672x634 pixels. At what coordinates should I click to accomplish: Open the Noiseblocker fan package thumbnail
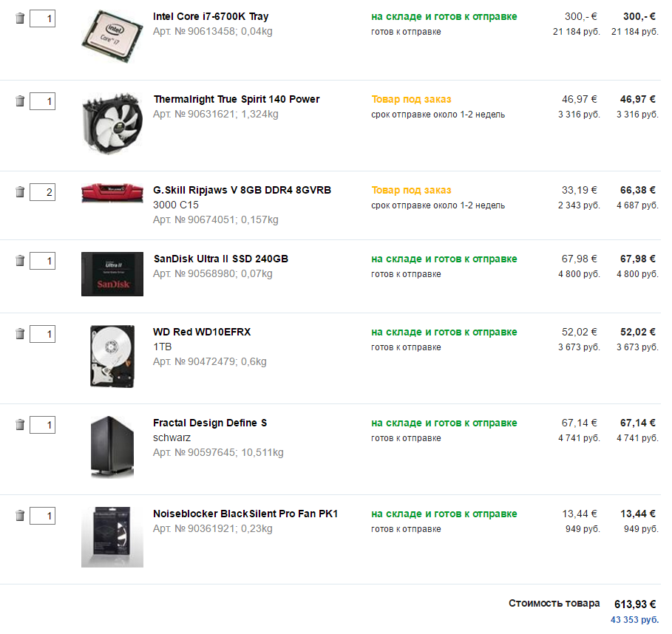pyautogui.click(x=112, y=537)
